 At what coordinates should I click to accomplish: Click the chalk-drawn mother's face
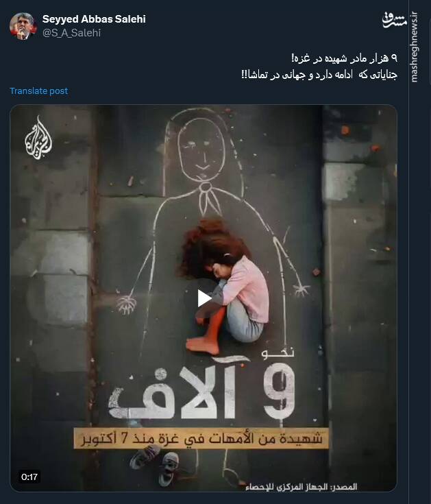201,149
